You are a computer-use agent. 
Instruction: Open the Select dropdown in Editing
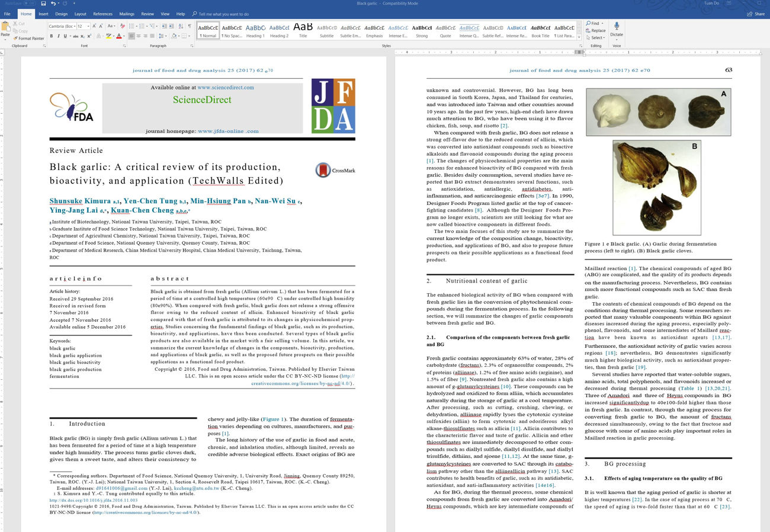[x=595, y=38]
